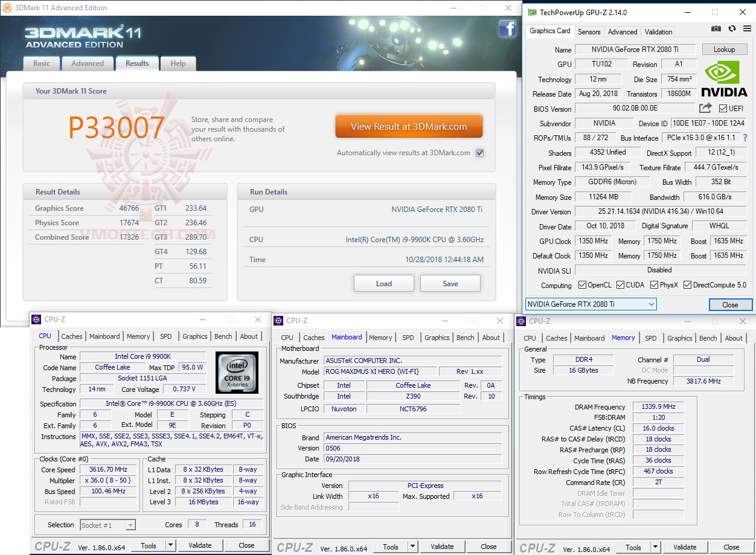Click the Bus Interface question mark icon
Screen dimensions: 756x555
click(x=745, y=138)
